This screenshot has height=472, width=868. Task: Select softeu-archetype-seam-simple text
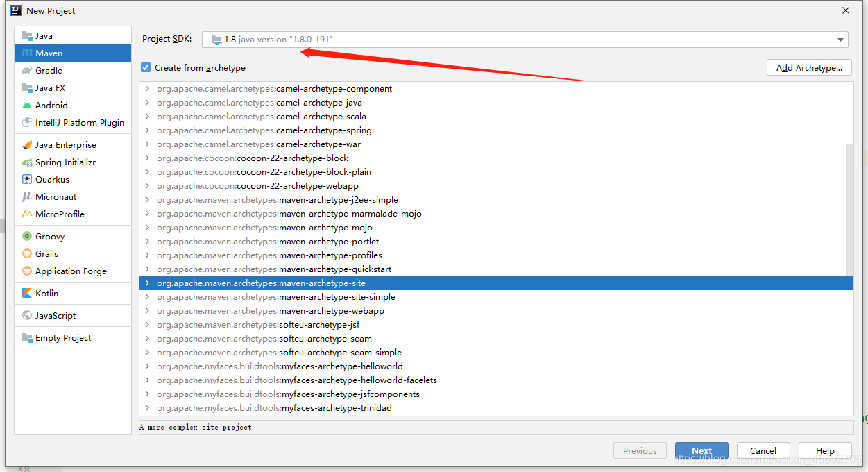click(340, 353)
